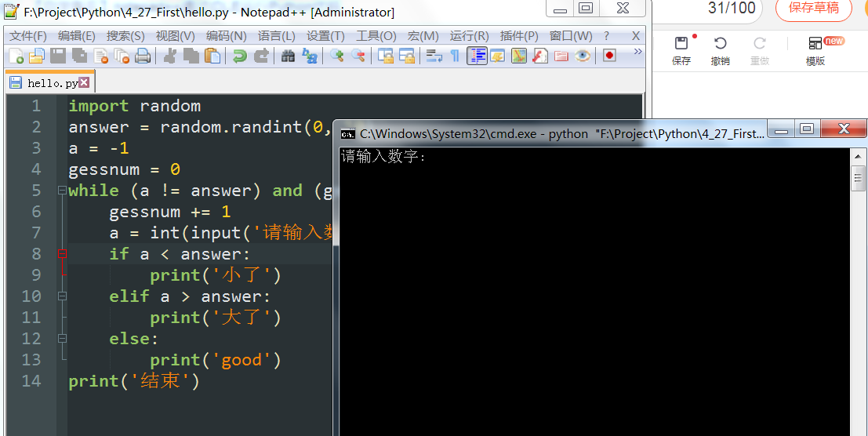Open the 插件(P) menu
Viewport: 868px width, 436px height.
click(x=519, y=37)
